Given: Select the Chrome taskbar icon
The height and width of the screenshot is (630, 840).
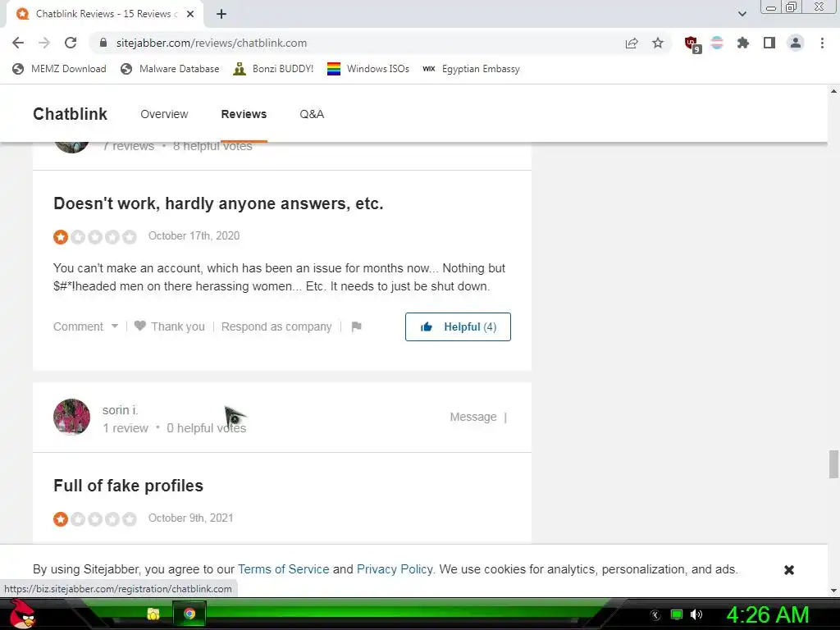Looking at the screenshot, I should coord(189,614).
